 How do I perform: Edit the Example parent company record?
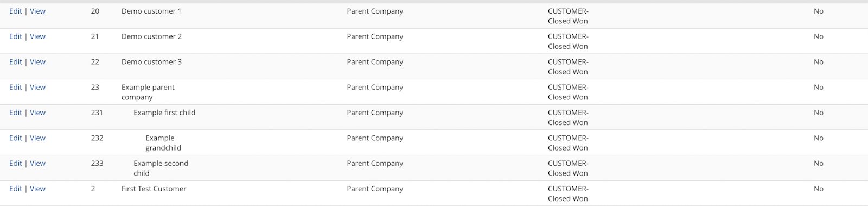(x=15, y=88)
